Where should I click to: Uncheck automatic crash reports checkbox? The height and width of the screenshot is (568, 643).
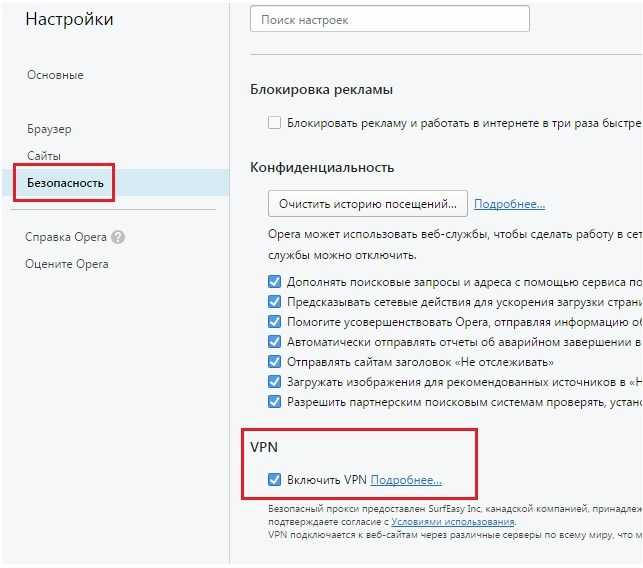click(x=274, y=342)
